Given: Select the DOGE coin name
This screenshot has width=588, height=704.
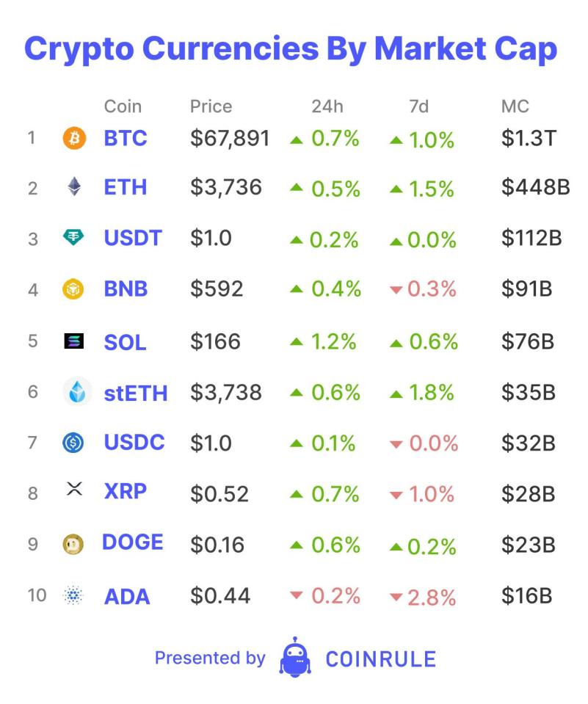Looking at the screenshot, I should coord(133,542).
